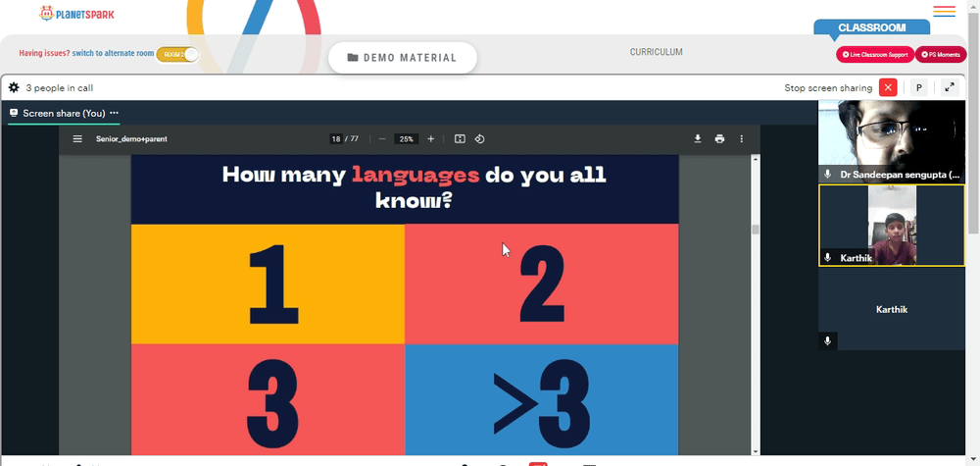Click Karthik's video thumbnail
This screenshot has height=466, width=980.
coord(892,226)
